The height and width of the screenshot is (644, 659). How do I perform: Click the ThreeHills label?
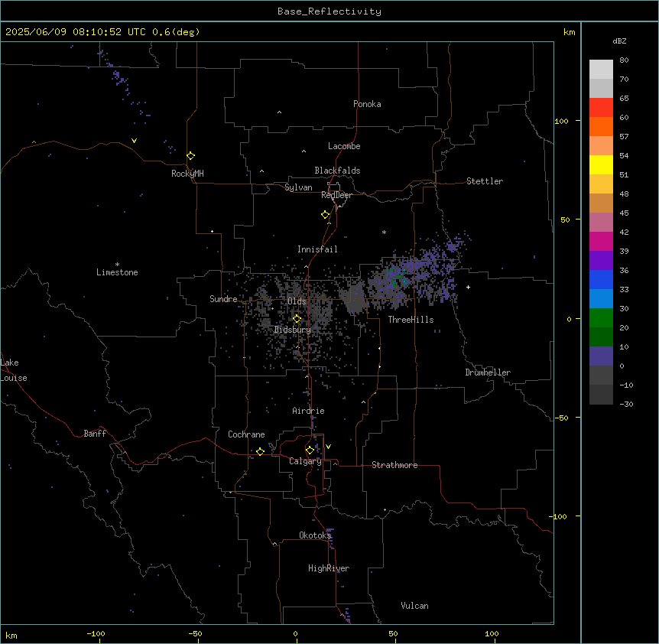click(x=411, y=320)
